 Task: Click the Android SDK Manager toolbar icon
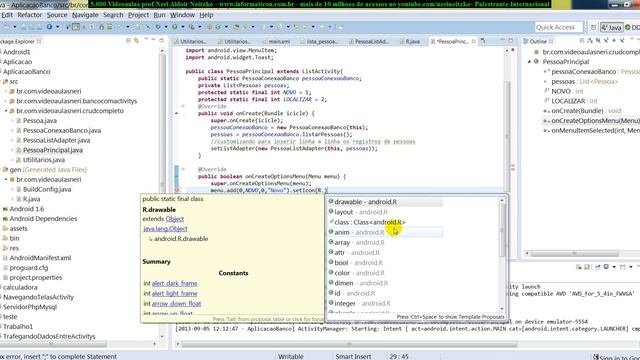pos(101,27)
